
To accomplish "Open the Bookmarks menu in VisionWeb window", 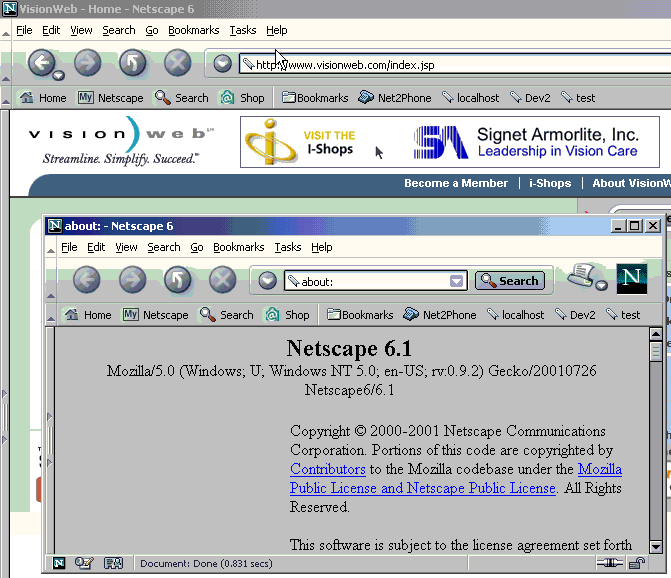I will (x=195, y=30).
